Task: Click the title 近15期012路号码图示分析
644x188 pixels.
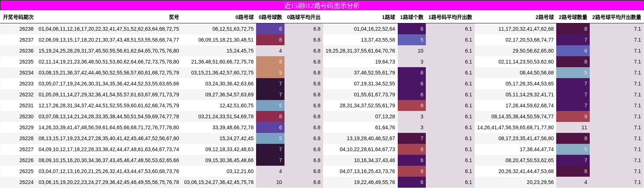Action: (x=322, y=5)
